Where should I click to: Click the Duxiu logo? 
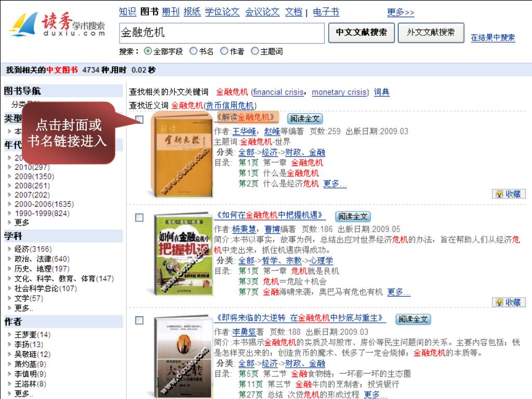tap(58, 24)
